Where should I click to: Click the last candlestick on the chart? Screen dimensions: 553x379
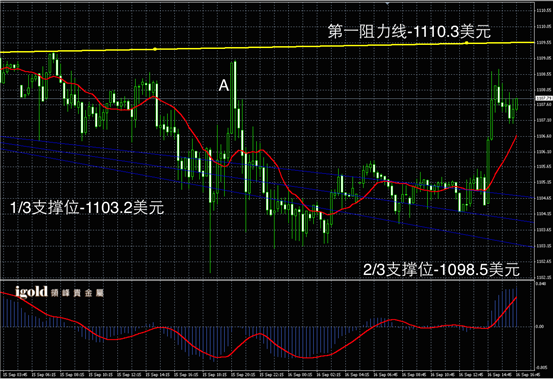point(517,104)
